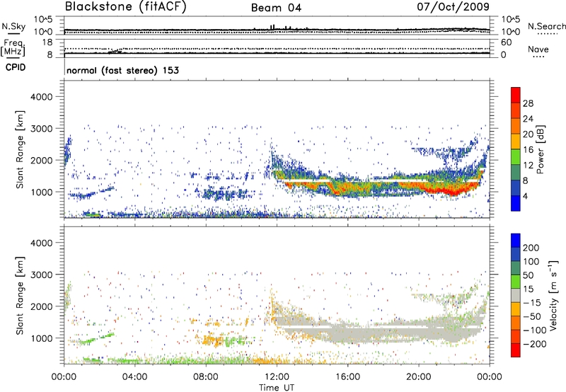
Task: Click the "04:00" time tick label
Action: 134,377
